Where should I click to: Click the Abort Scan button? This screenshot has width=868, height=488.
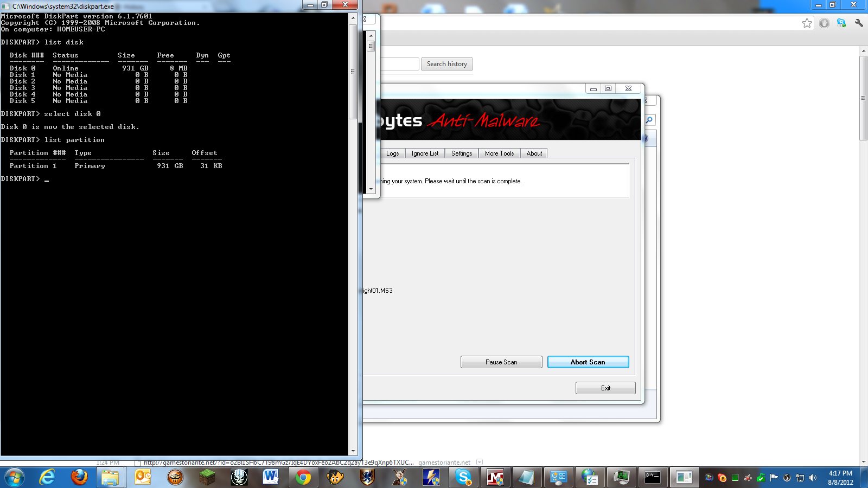588,362
